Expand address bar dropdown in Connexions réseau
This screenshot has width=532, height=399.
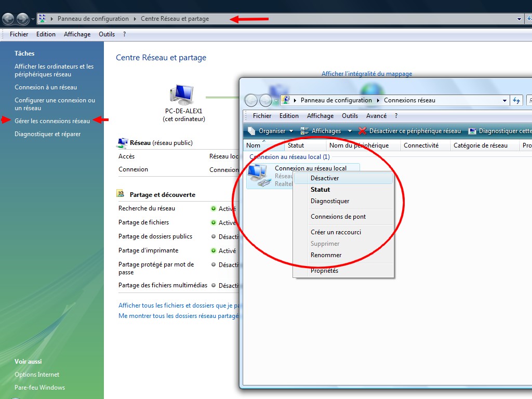coord(504,101)
